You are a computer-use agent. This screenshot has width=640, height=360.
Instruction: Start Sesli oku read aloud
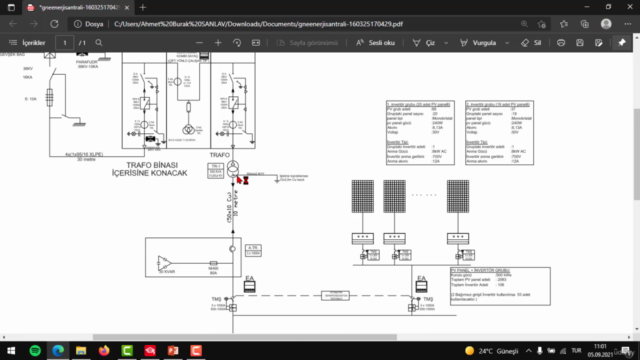(375, 42)
